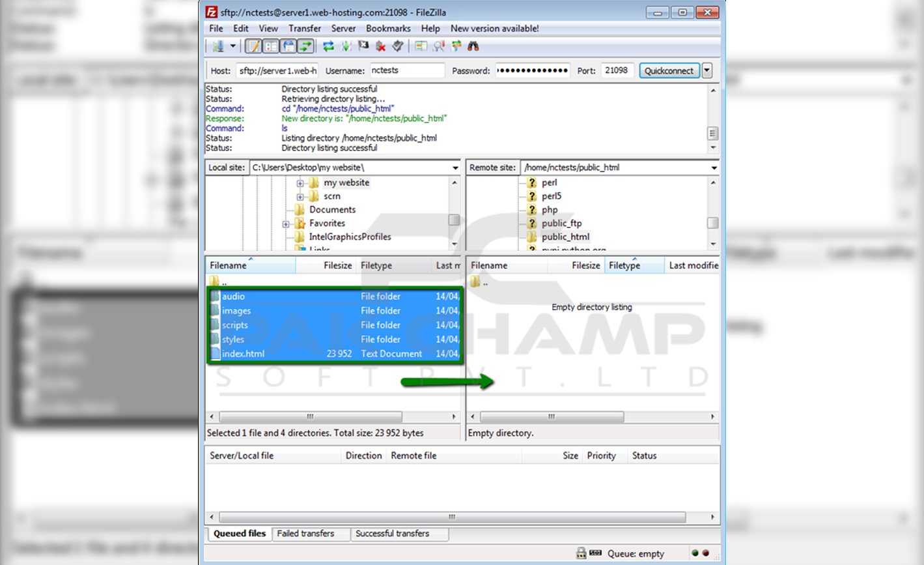Sort remote files by Last modified header
This screenshot has height=565, width=924.
click(x=693, y=265)
